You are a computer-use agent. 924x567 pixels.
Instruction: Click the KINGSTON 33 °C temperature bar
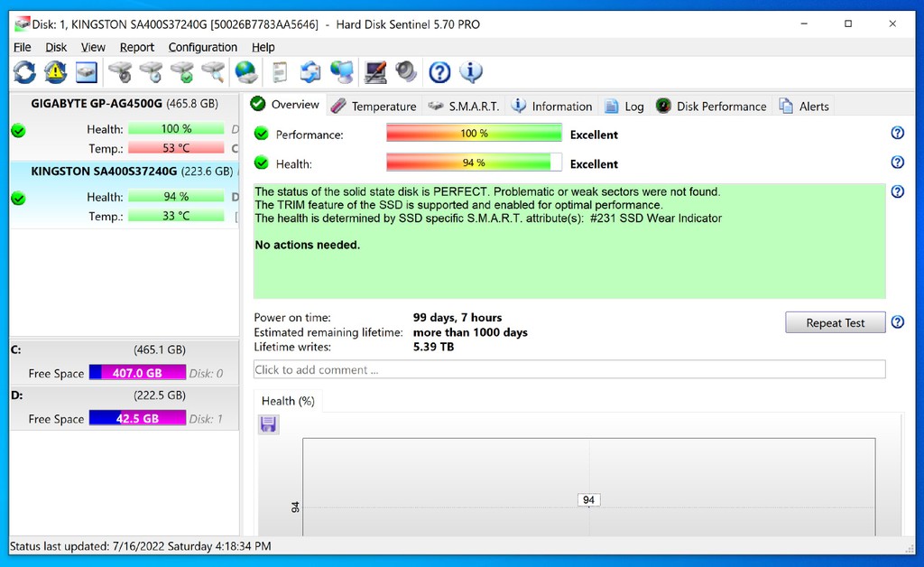coord(176,216)
